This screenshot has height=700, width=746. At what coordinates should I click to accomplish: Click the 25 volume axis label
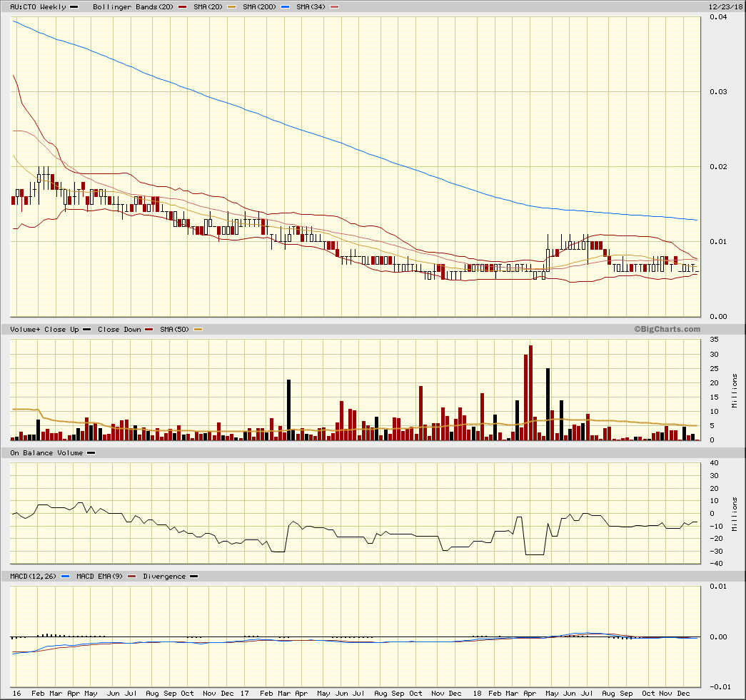pos(714,368)
